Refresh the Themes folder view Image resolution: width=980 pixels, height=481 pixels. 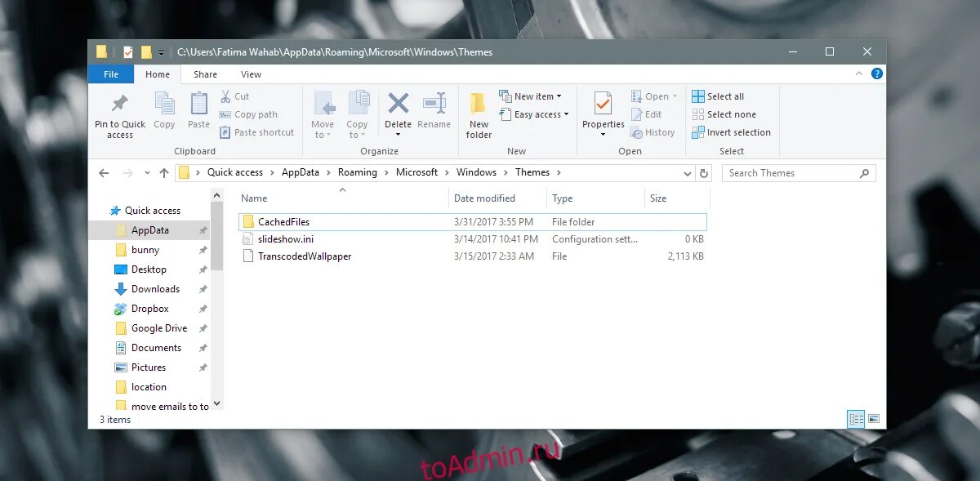click(x=704, y=173)
